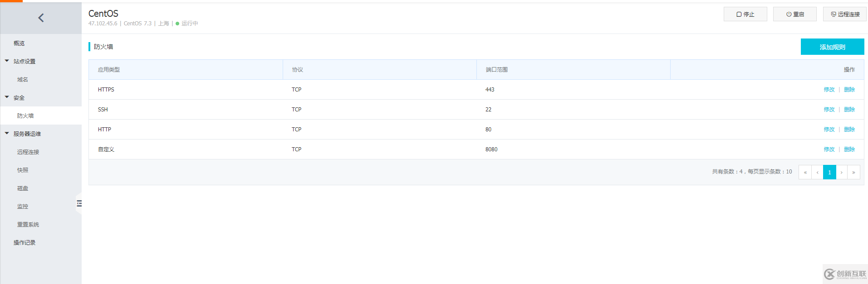Select 防火墙 in sidebar
This screenshot has width=868, height=284.
point(25,116)
